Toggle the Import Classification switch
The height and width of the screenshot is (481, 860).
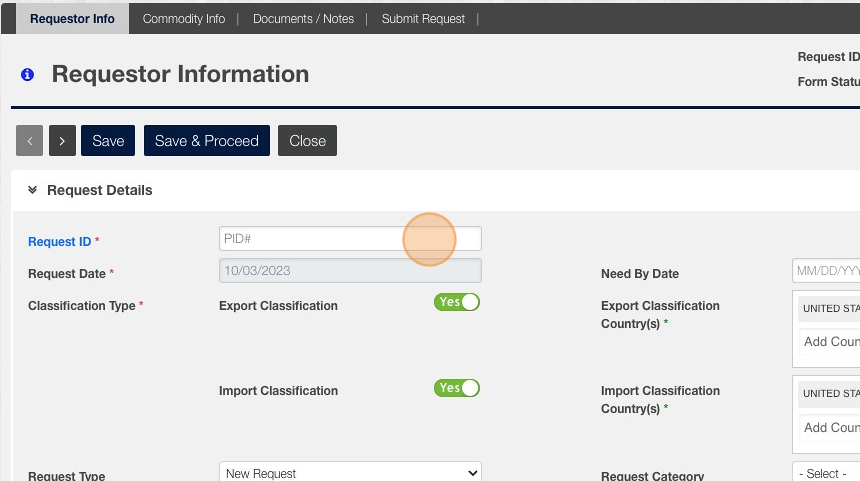[x=457, y=388]
